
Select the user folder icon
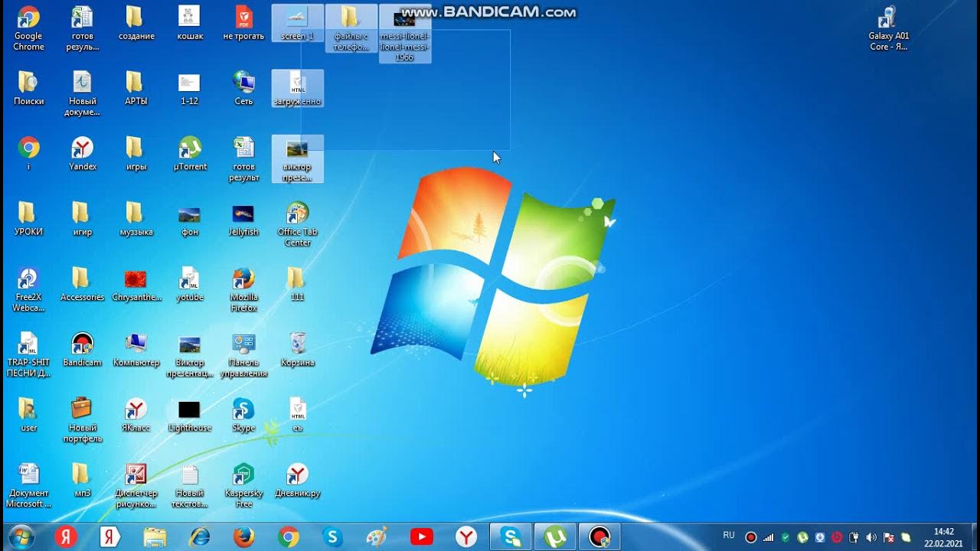pyautogui.click(x=28, y=415)
